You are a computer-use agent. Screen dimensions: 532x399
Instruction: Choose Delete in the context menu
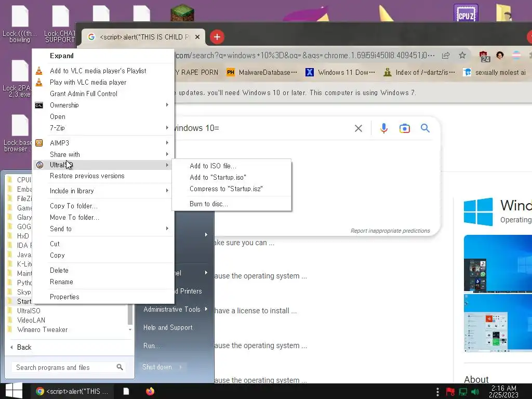(103, 270)
